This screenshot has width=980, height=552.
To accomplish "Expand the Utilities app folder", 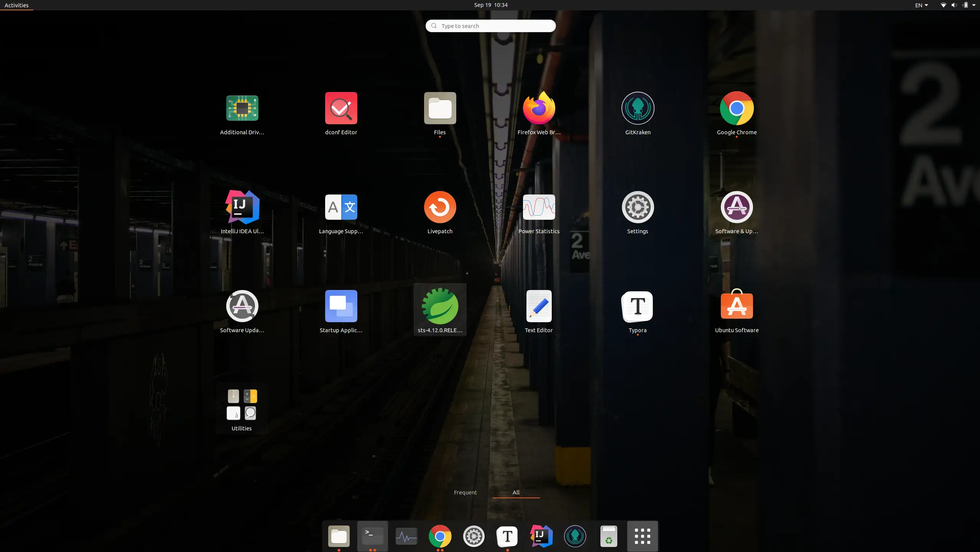I will [242, 405].
